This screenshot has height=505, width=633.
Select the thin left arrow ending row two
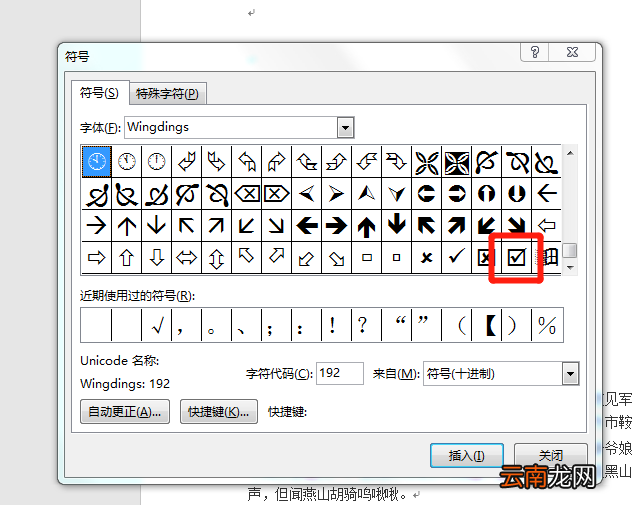[x=547, y=193]
